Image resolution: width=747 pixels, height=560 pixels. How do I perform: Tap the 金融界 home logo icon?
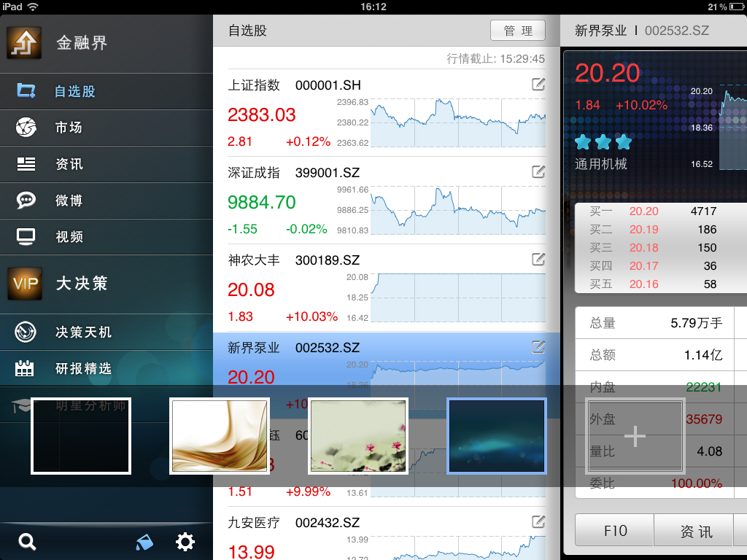pos(24,43)
